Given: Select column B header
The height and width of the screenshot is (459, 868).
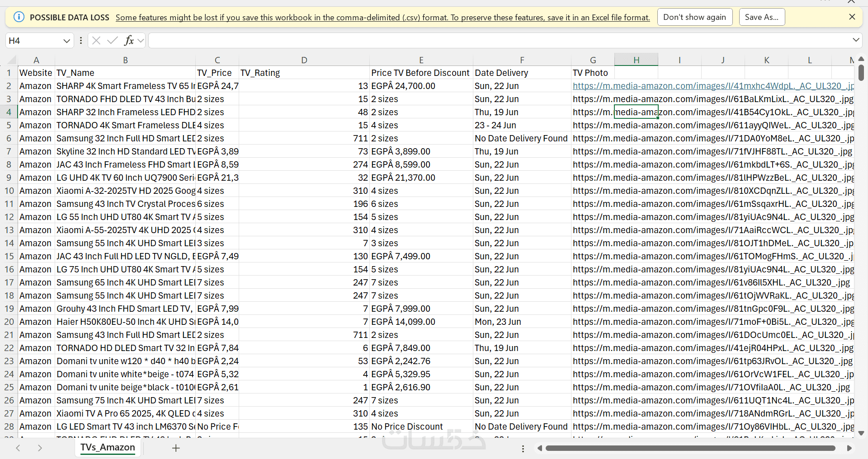Looking at the screenshot, I should (x=125, y=60).
